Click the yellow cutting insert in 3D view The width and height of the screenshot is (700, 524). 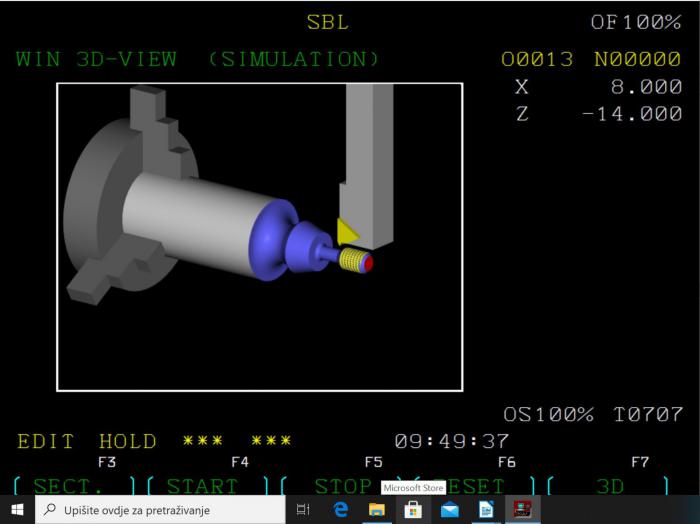click(x=347, y=232)
